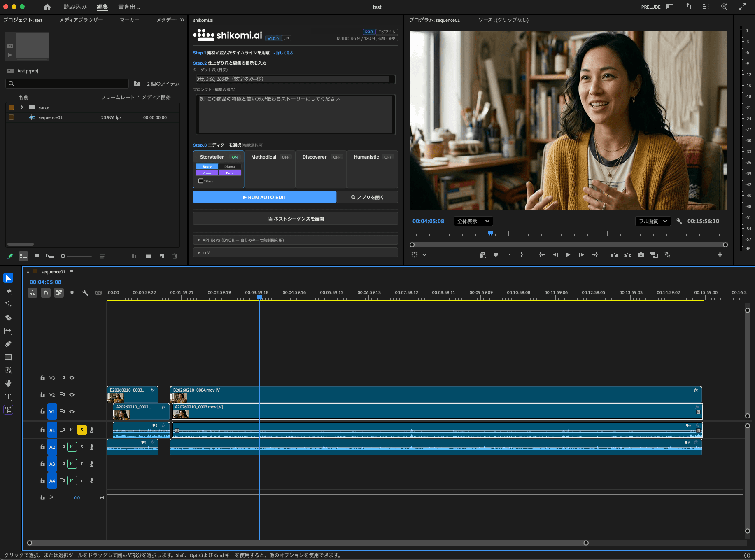755x560 pixels.
Task: Open the メディアブラウザー tab
Action: [81, 20]
